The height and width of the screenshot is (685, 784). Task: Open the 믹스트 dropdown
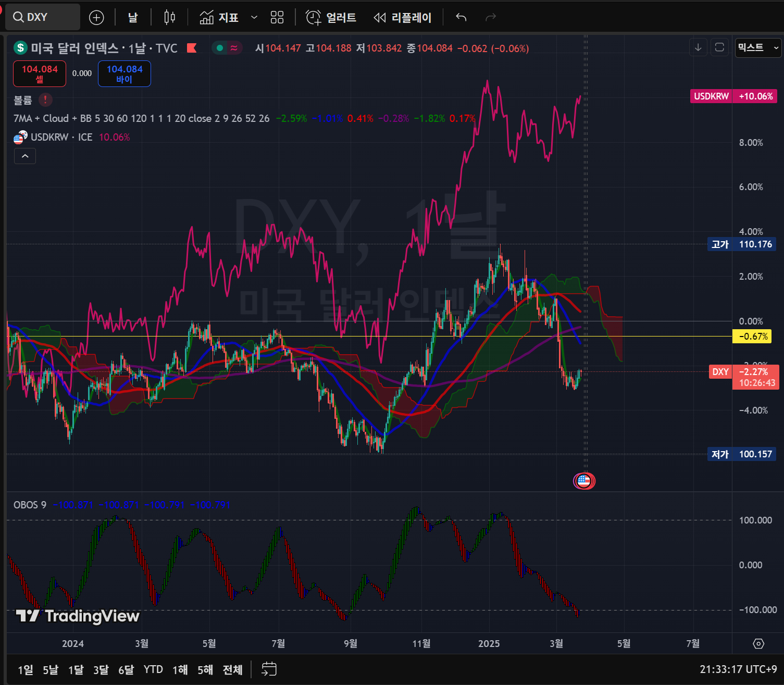[x=758, y=47]
